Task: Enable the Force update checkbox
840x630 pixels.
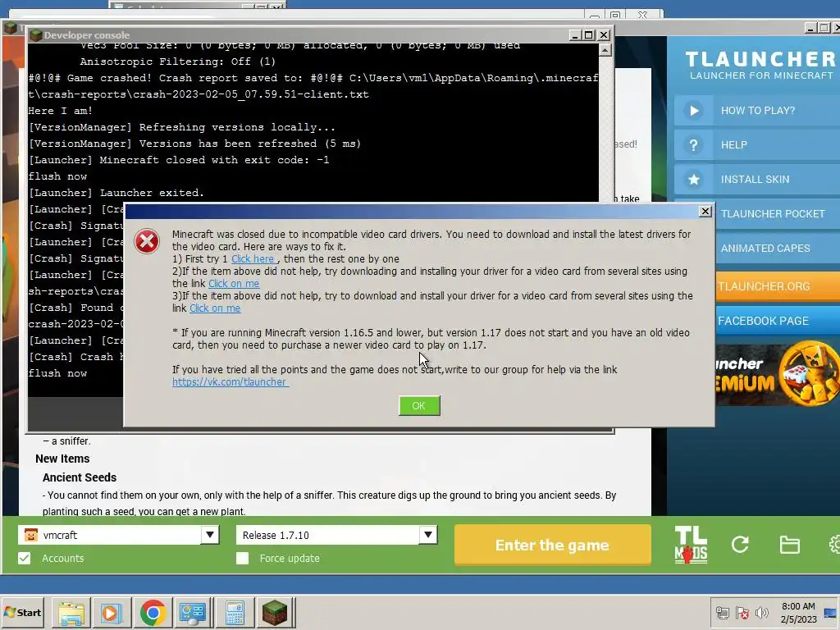Action: point(242,558)
